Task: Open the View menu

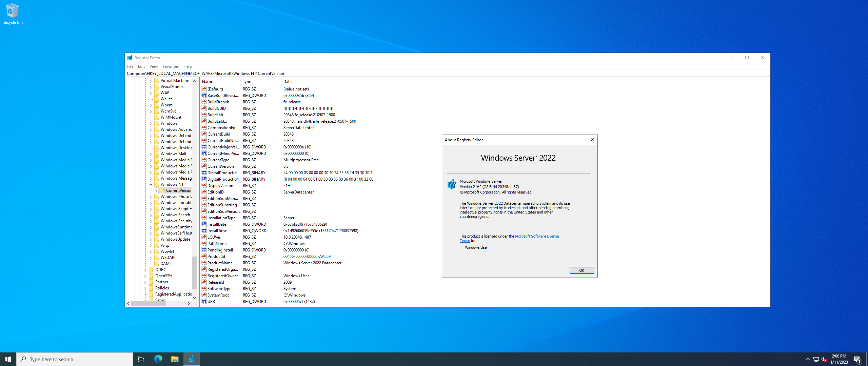Action: coord(154,66)
